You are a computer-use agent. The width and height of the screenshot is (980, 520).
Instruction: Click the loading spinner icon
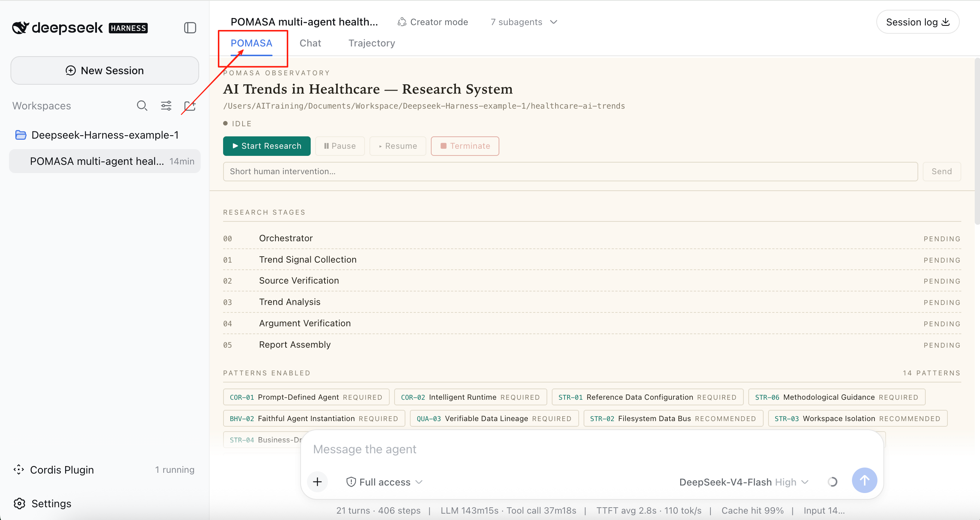pos(833,481)
